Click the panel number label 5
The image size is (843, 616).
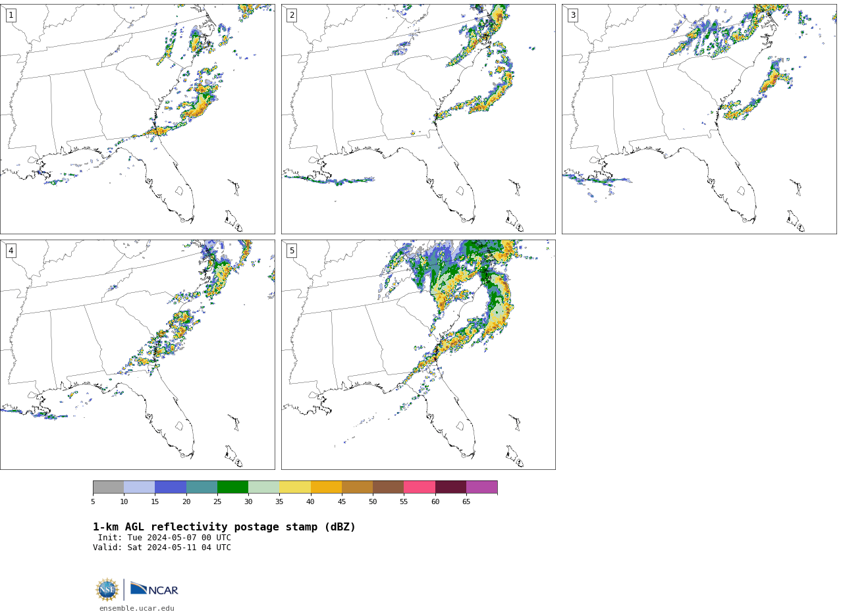click(x=292, y=251)
